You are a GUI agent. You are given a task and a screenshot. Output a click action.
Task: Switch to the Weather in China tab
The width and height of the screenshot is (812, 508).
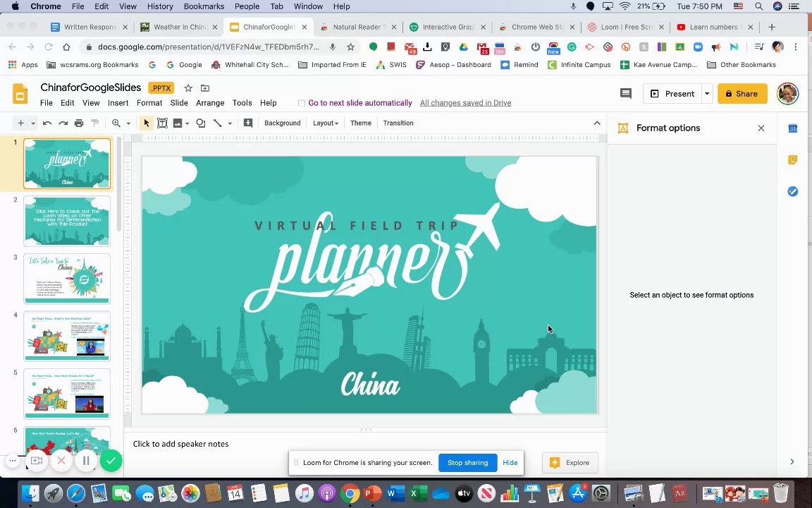(179, 27)
